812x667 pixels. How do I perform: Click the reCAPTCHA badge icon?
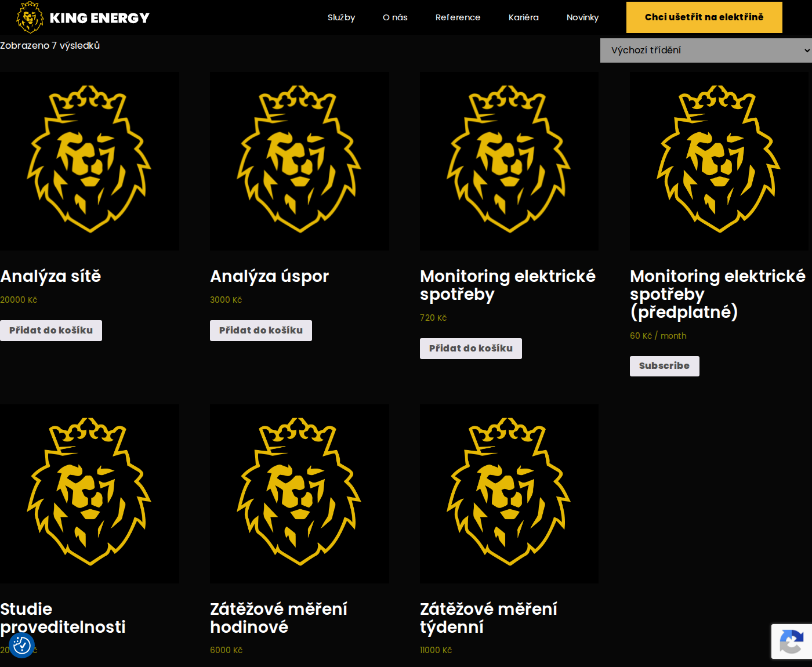click(792, 641)
